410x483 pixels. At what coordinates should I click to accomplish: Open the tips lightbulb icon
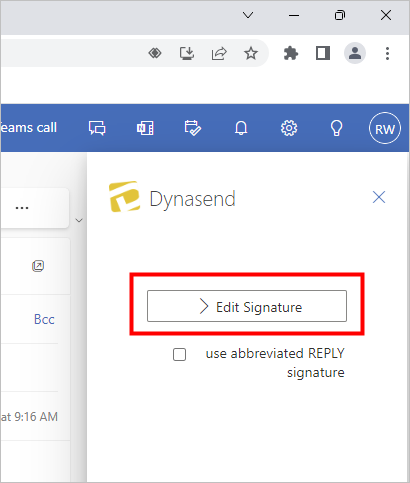336,128
